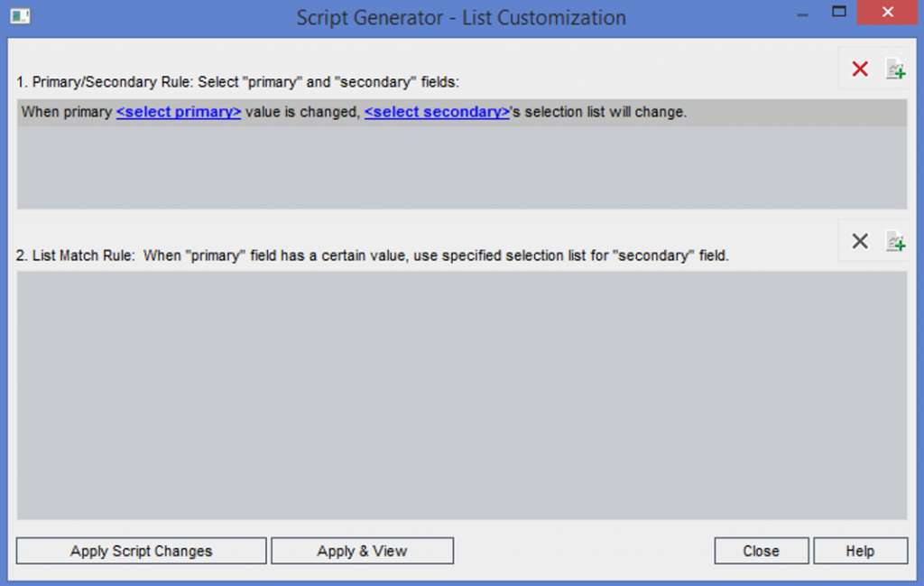Open the <select primary> field picker
This screenshot has width=924, height=586.
tap(178, 112)
